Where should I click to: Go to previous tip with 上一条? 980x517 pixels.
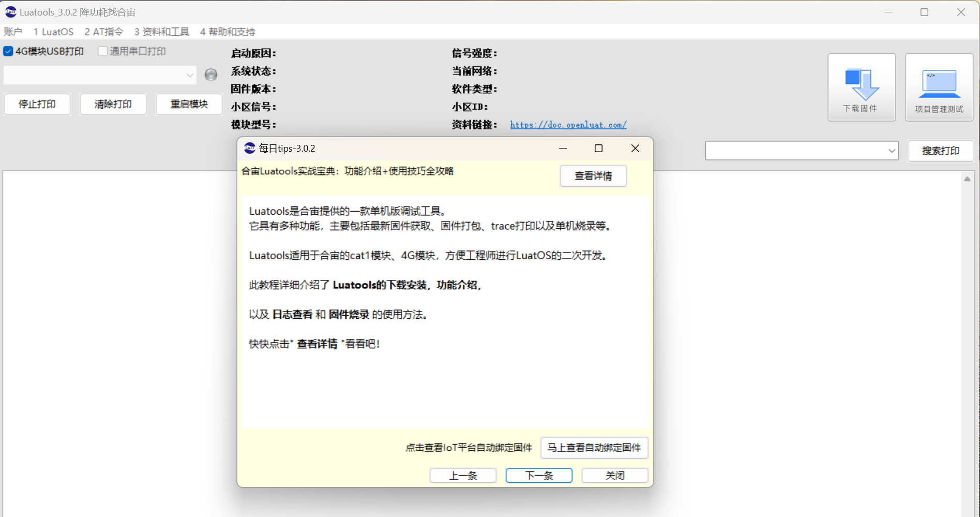(x=463, y=476)
